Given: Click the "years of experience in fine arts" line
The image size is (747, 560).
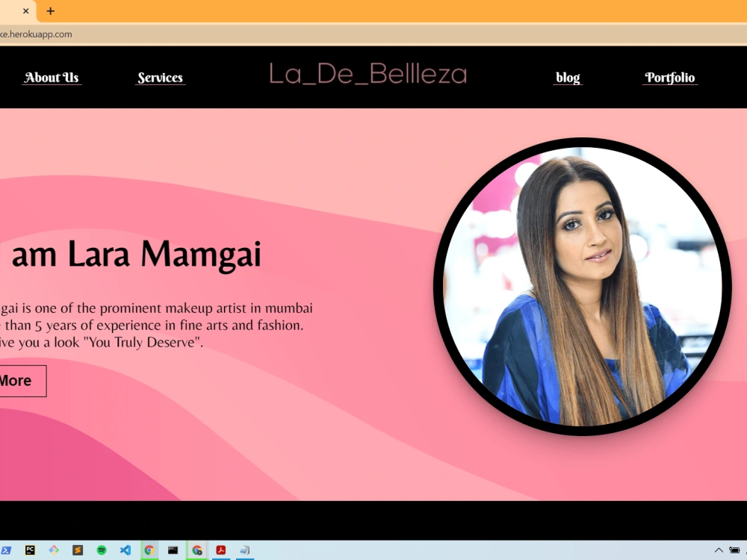Looking at the screenshot, I should click(152, 326).
